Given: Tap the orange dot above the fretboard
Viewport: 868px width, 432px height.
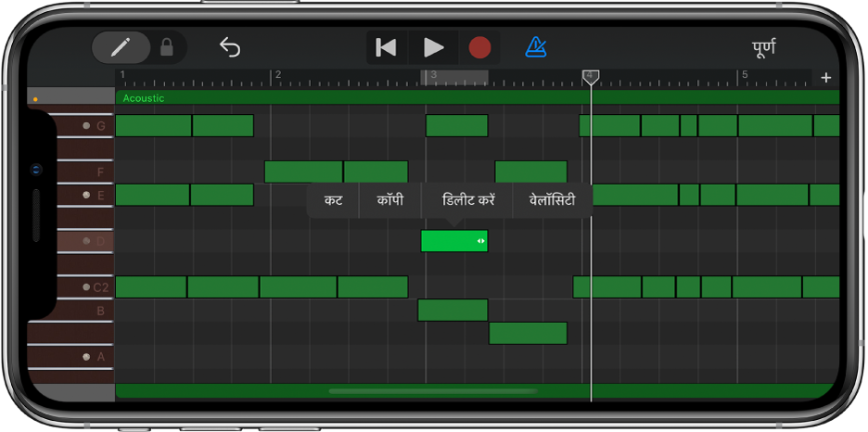Looking at the screenshot, I should (35, 99).
